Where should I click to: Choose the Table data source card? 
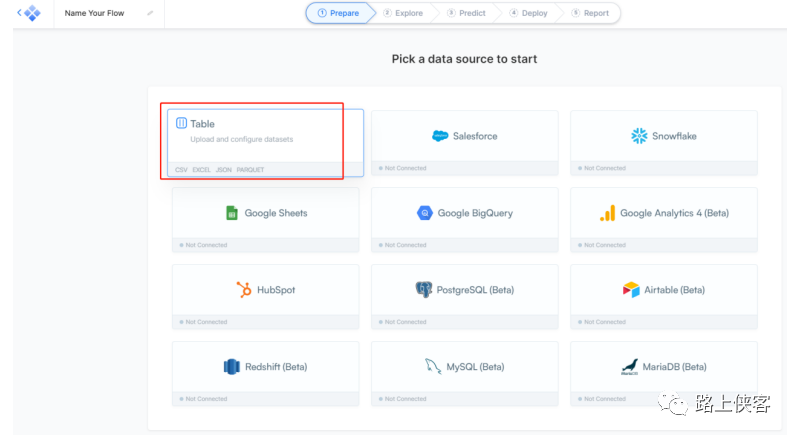pyautogui.click(x=266, y=143)
